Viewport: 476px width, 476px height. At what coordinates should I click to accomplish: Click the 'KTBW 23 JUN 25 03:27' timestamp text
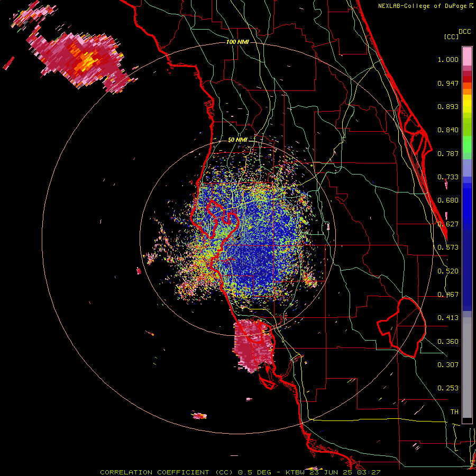(x=333, y=472)
